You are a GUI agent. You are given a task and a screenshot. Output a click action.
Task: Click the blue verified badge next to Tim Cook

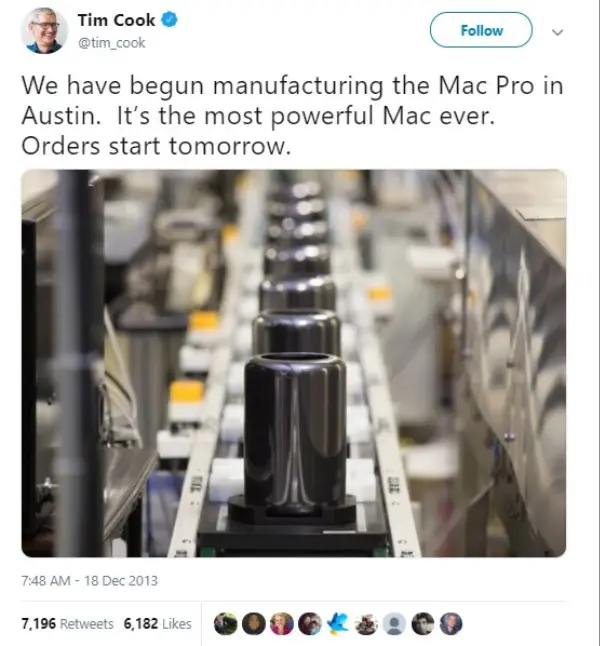(x=169, y=20)
